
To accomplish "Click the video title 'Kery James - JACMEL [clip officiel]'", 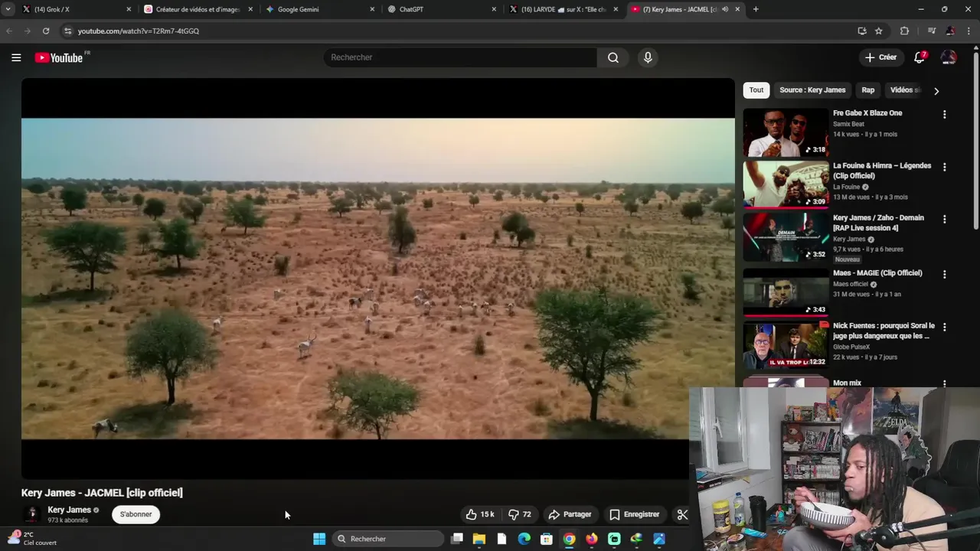I will coord(102,493).
